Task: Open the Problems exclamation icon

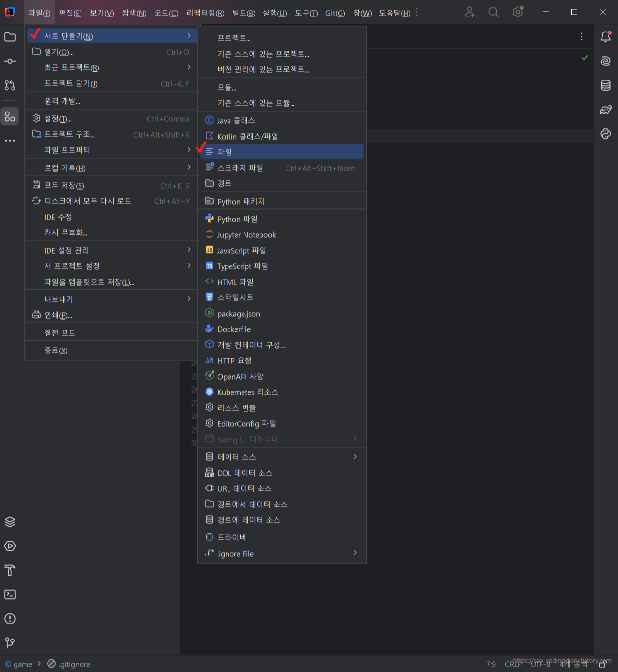Action: click(x=10, y=619)
